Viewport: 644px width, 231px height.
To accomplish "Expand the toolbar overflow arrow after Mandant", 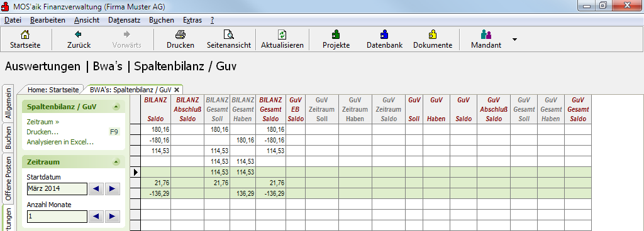I will point(514,40).
